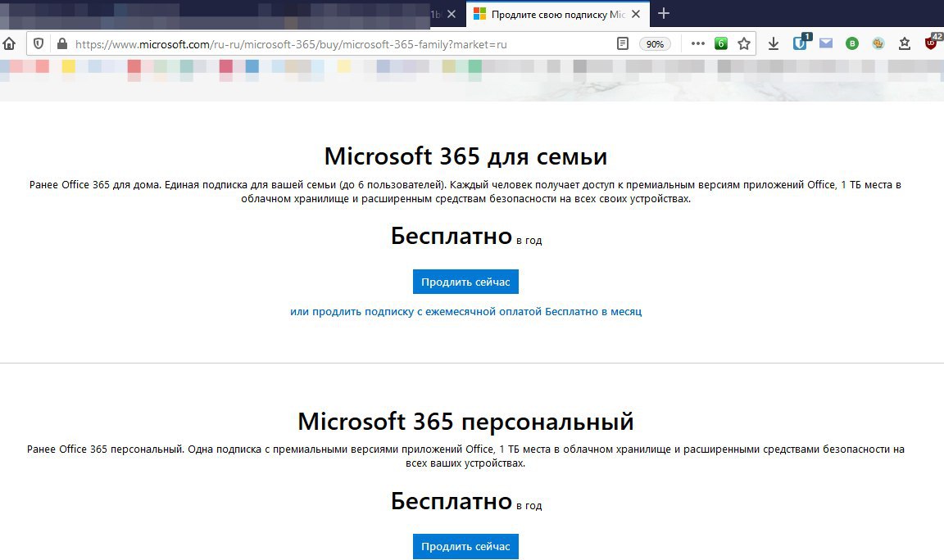Open the uBlock Origin icon showing 42

click(932, 42)
